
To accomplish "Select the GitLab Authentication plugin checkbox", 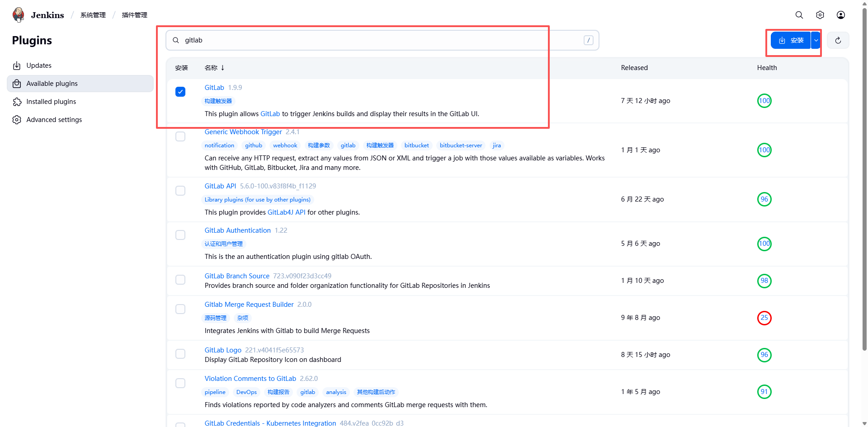I will point(180,235).
